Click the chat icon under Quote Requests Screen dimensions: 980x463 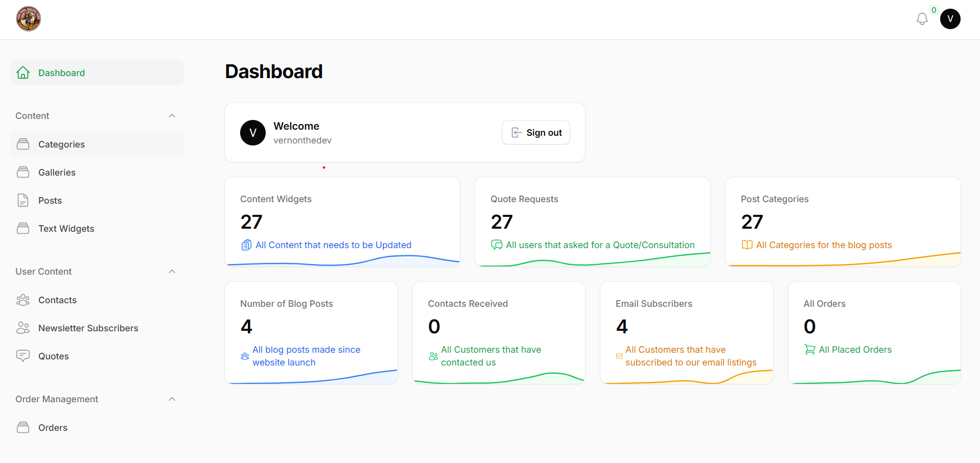[x=497, y=245]
